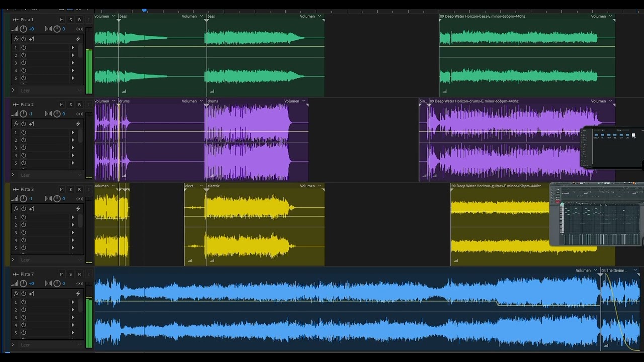This screenshot has height=362, width=644.
Task: Select the 03 The Divine clip title
Action: pyautogui.click(x=614, y=270)
